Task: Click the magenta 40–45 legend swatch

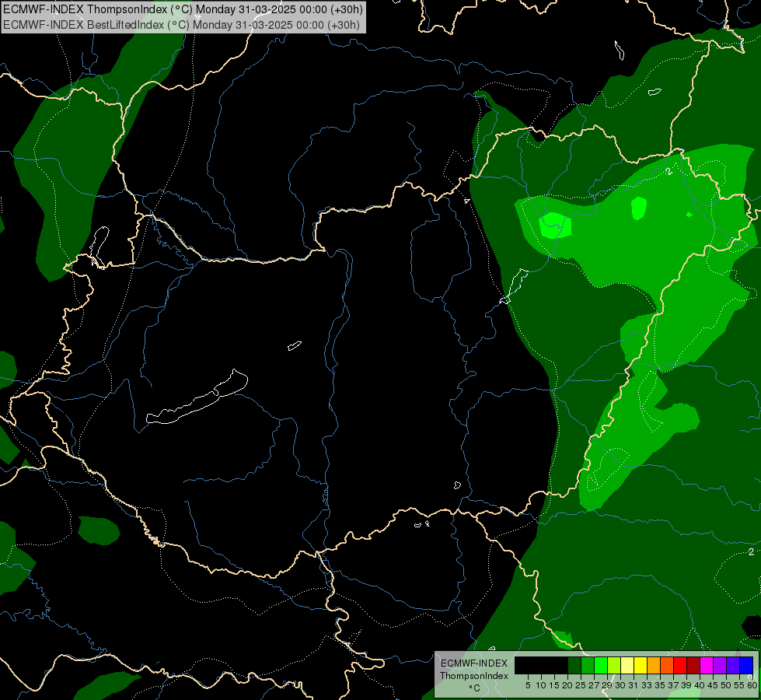Action: [x=707, y=665]
